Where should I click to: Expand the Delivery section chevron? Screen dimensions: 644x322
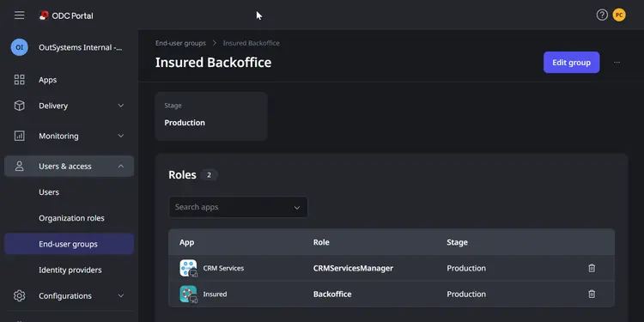coord(121,106)
